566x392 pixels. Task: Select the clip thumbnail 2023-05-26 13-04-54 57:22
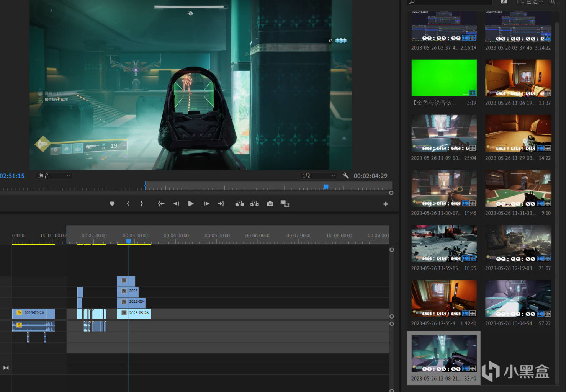518,298
